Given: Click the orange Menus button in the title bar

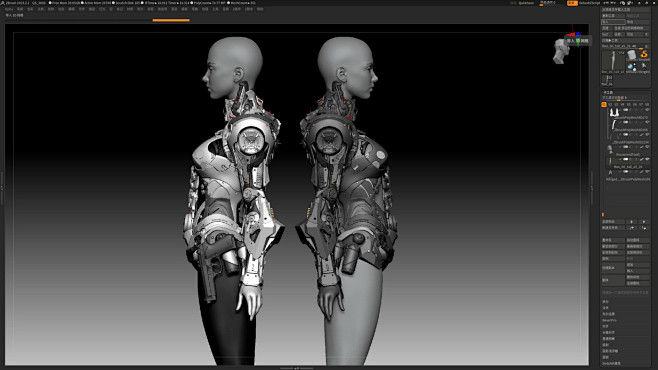Looking at the screenshot, I should pyautogui.click(x=572, y=3).
